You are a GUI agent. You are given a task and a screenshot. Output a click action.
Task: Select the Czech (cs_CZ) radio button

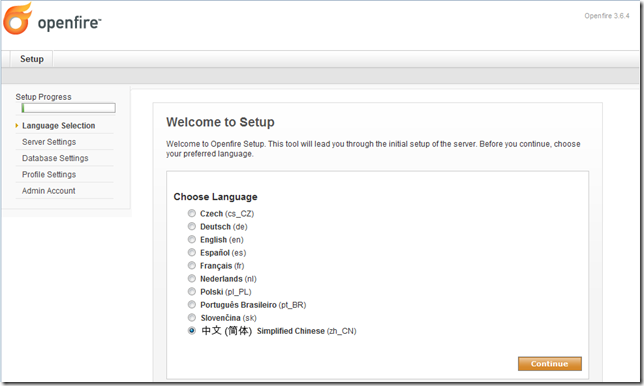pyautogui.click(x=192, y=213)
